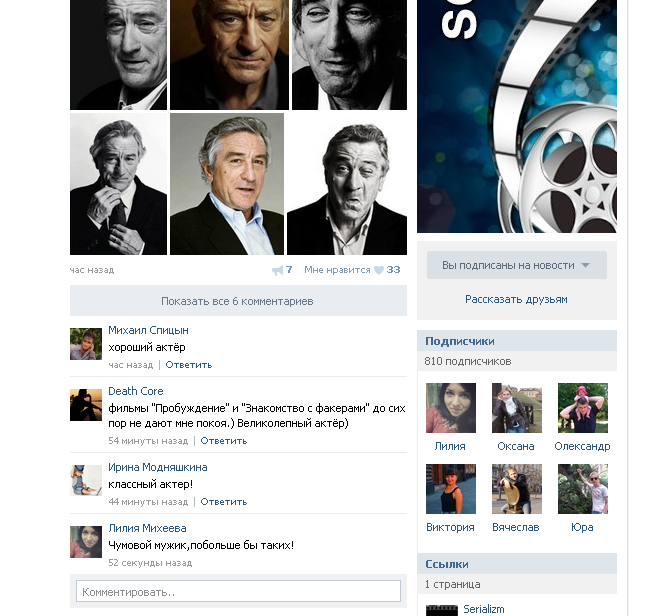Open subscriber Олександр's photo
This screenshot has height=616, width=653.
click(x=583, y=408)
